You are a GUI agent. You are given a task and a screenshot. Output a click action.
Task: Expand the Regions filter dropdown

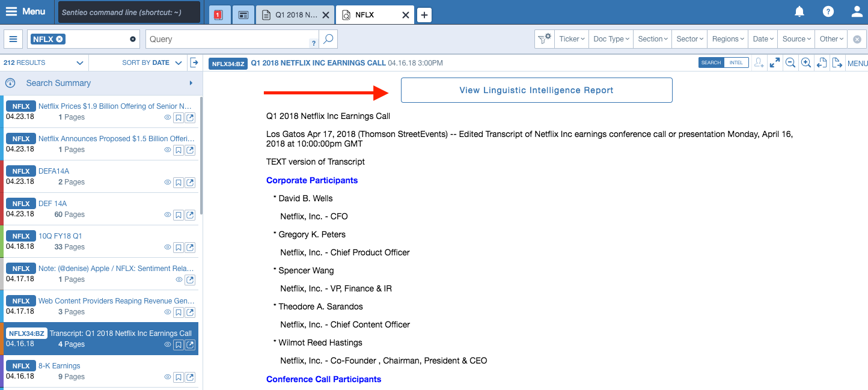728,39
